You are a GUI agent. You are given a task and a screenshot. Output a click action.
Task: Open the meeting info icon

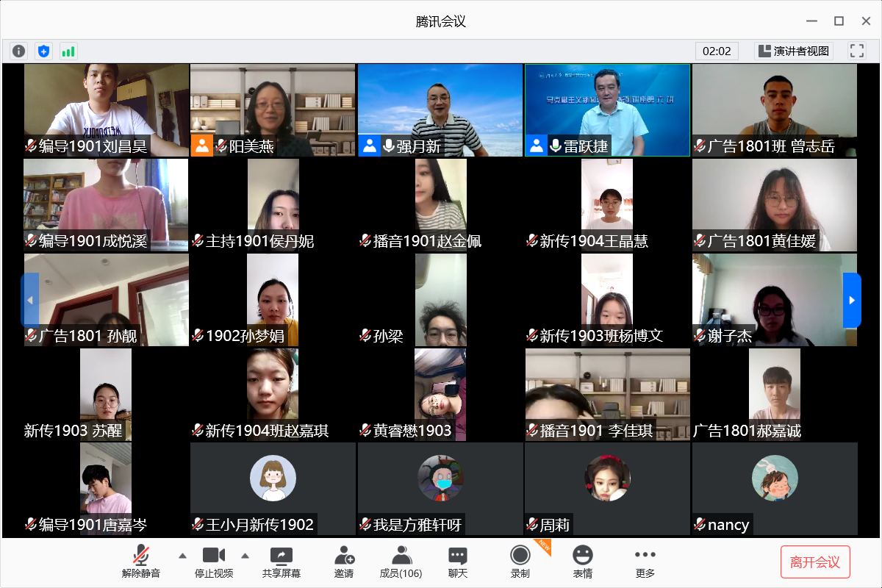click(x=19, y=51)
